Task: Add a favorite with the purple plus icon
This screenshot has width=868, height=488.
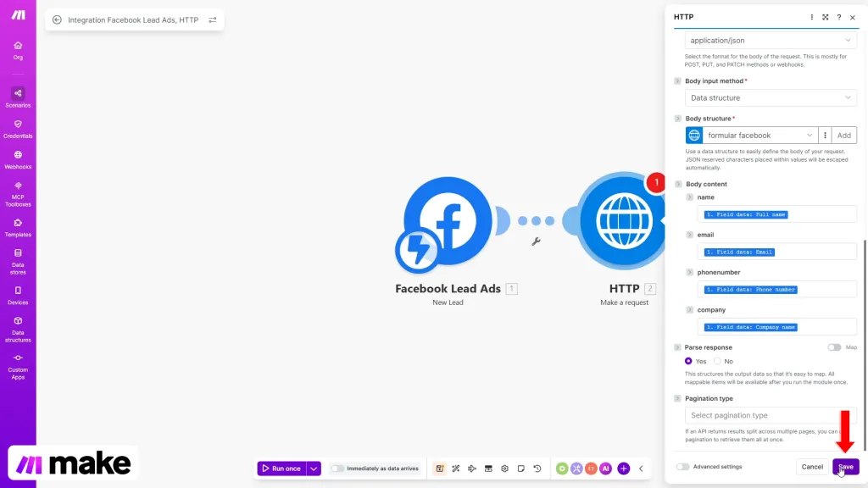Action: click(623, 469)
